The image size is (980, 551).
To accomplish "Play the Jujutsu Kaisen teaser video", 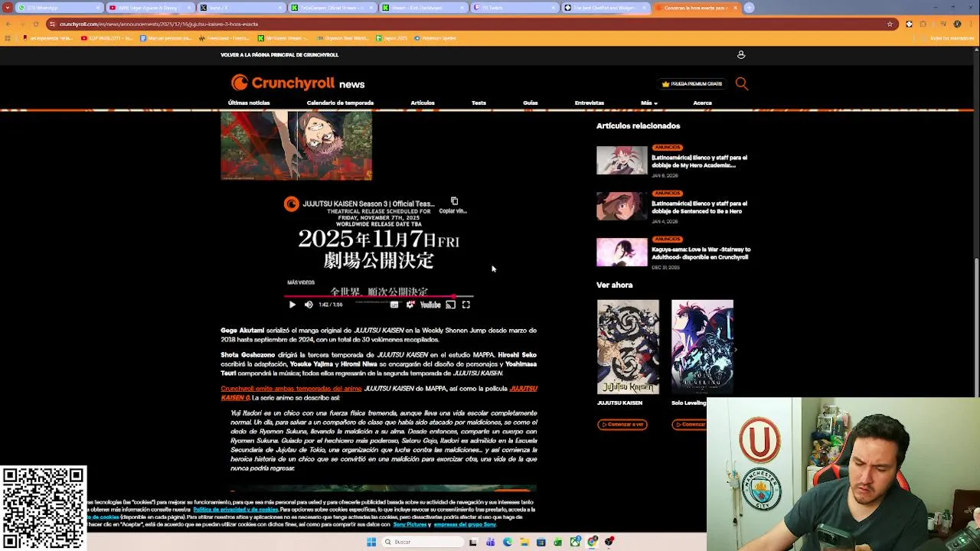I will tap(292, 305).
